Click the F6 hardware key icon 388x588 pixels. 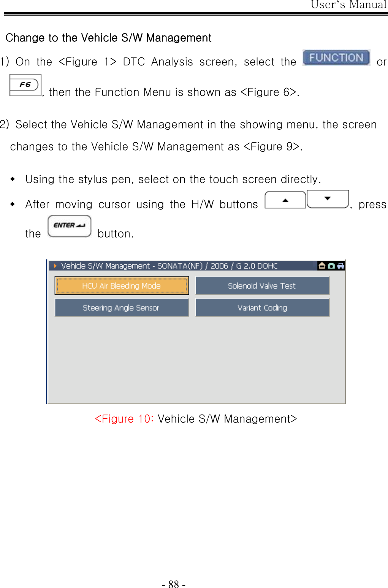(x=25, y=85)
